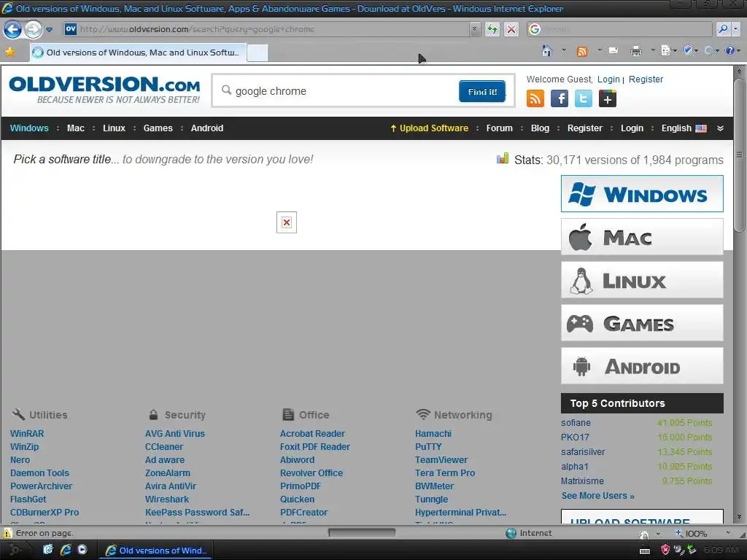Open the Blog link in navigation bar

[540, 128]
